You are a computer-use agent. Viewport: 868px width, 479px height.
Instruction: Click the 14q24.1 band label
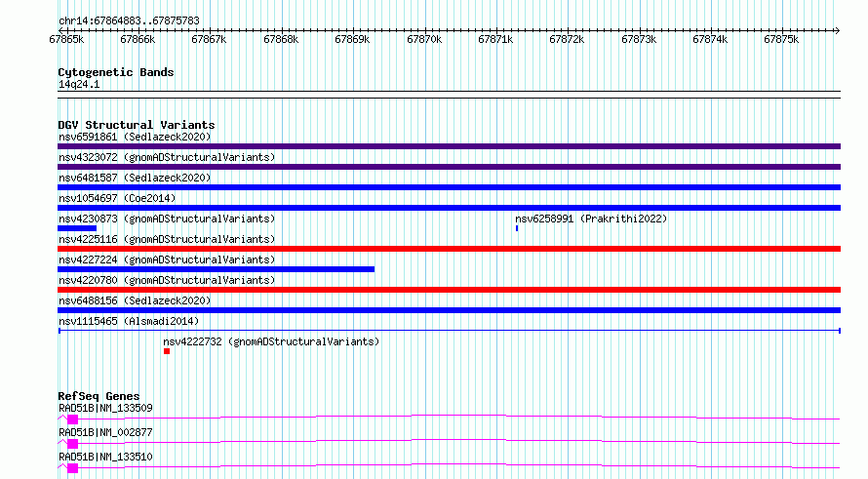[79, 84]
